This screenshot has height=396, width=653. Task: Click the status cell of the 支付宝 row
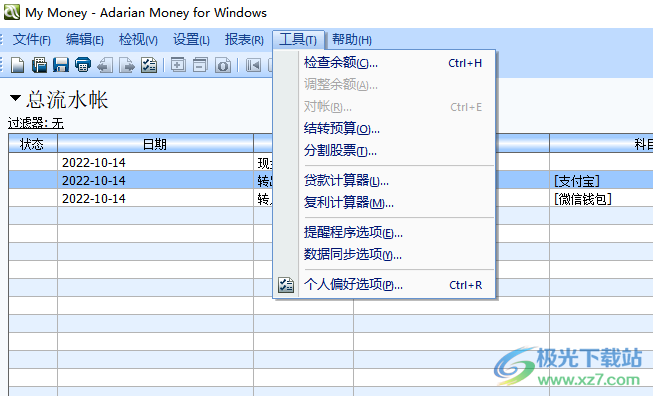coord(33,180)
